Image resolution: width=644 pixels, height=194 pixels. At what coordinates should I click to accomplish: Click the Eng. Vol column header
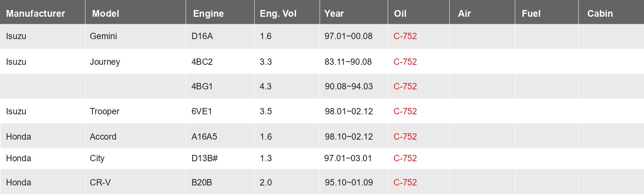point(278,14)
